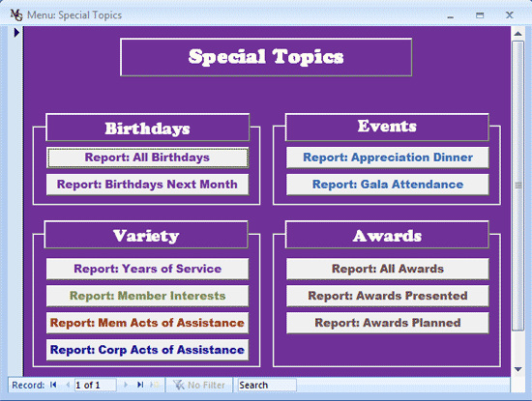The height and width of the screenshot is (401, 532).
Task: Click the scrollbar down arrow
Action: point(517,369)
